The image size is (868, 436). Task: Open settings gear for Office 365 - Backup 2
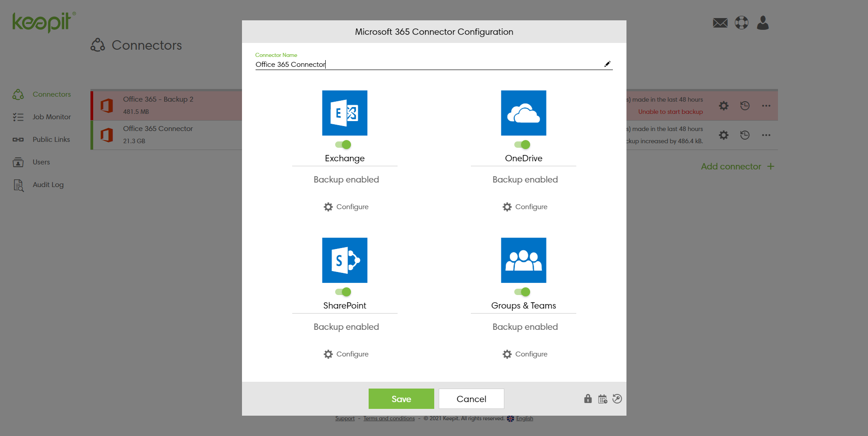click(724, 106)
